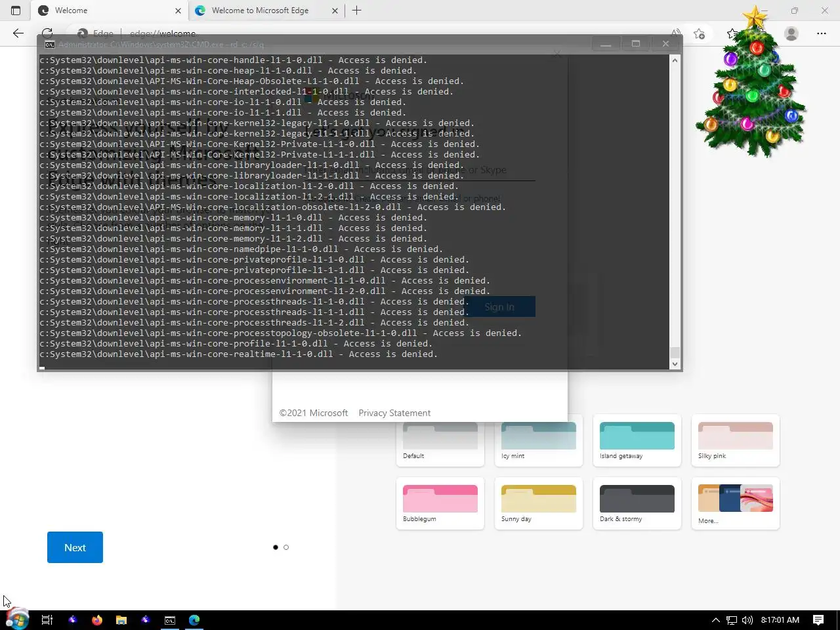The width and height of the screenshot is (840, 630).
Task: Open the volume tray icon
Action: [747, 619]
